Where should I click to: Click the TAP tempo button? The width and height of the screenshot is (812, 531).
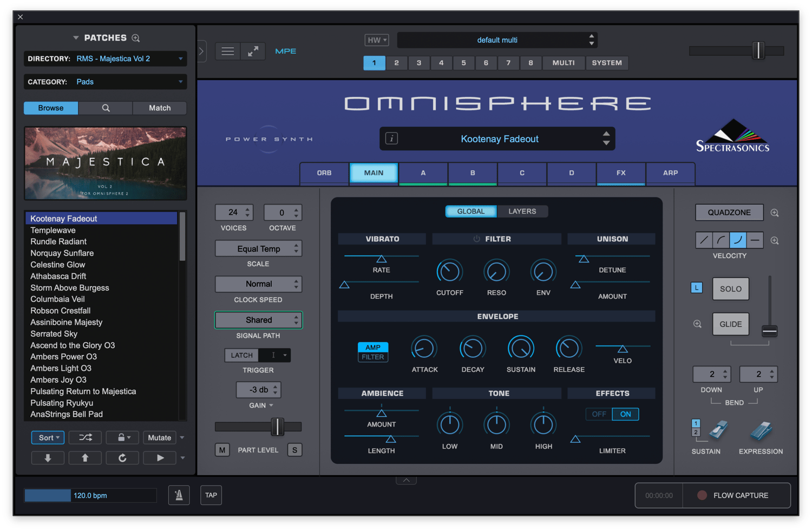(211, 495)
